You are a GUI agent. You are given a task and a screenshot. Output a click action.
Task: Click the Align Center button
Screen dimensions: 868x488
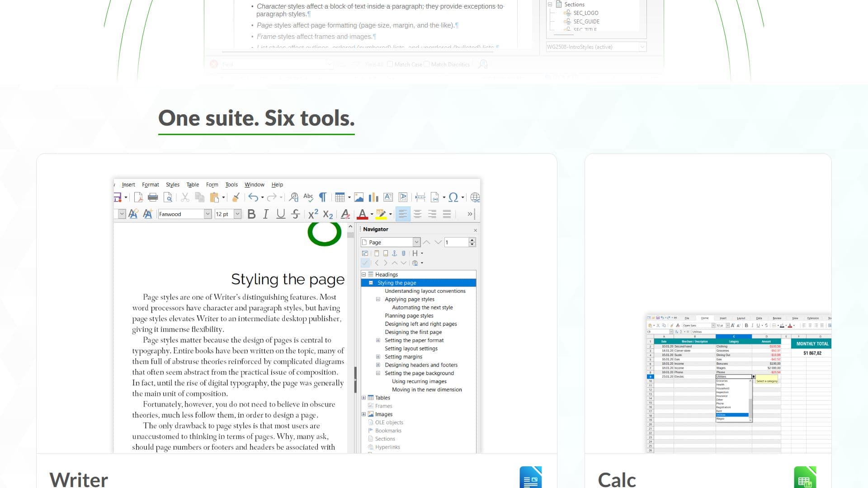tap(417, 214)
